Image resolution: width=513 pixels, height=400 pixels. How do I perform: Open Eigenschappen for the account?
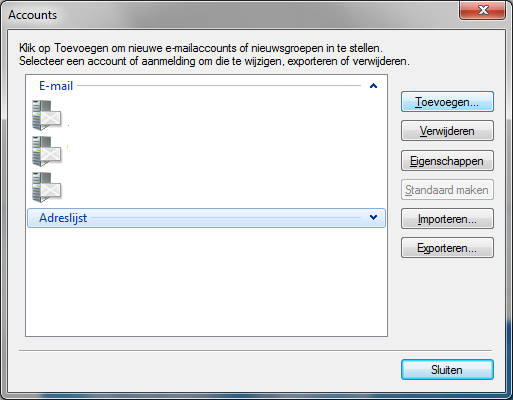tap(447, 161)
